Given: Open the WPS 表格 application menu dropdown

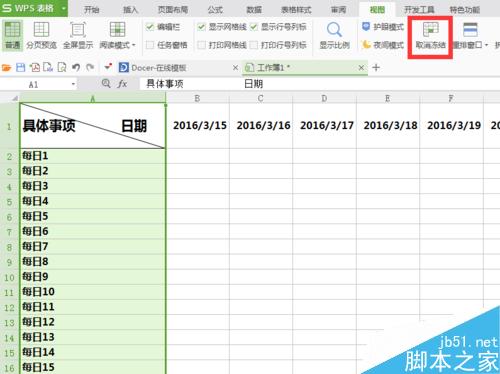Looking at the screenshot, I should (x=63, y=8).
